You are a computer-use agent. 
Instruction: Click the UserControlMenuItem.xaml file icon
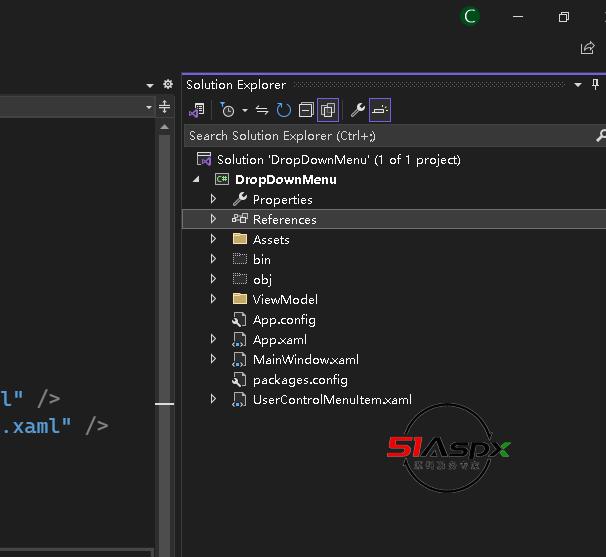(x=239, y=400)
